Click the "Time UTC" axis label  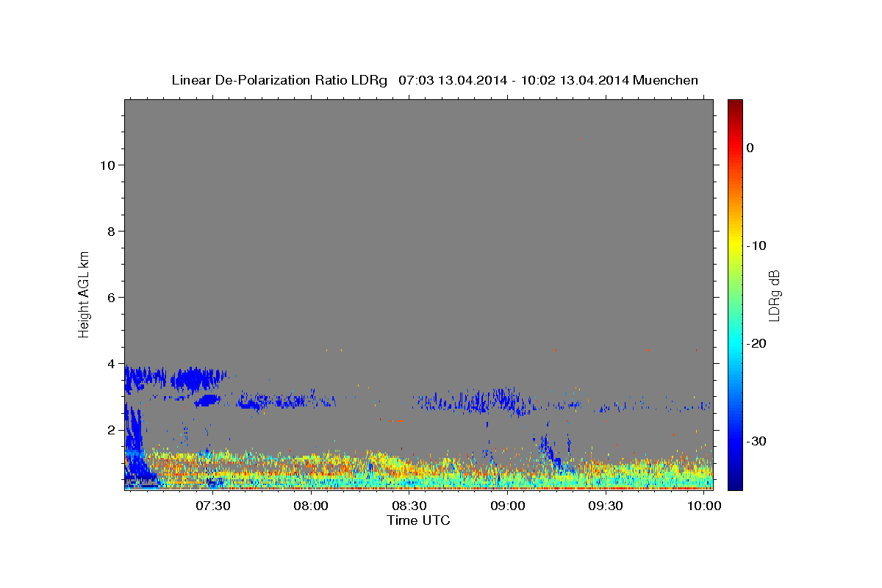point(418,520)
